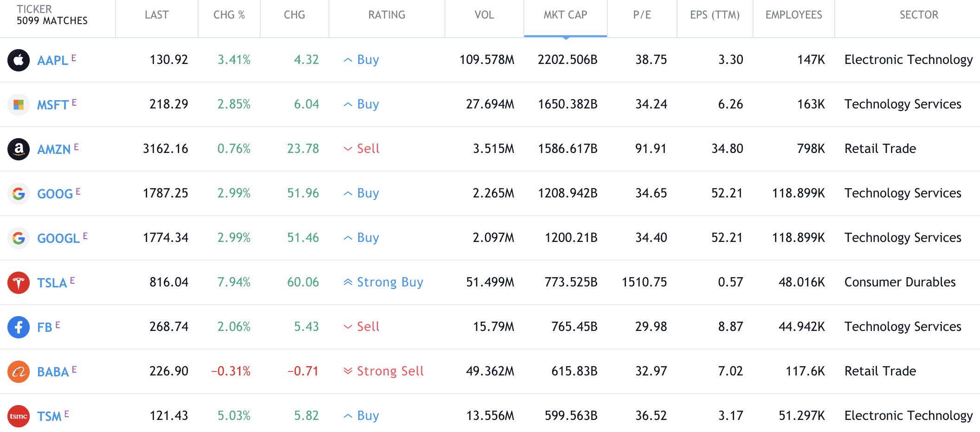Click the Consumer Durables sector cell
Screen dimensions: 980x432
click(x=900, y=282)
